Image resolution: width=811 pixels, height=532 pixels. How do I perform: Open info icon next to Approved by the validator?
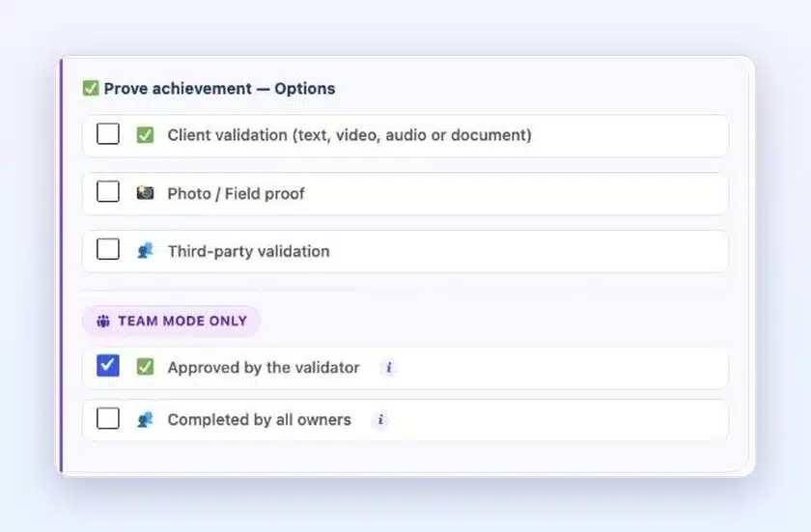pos(389,368)
